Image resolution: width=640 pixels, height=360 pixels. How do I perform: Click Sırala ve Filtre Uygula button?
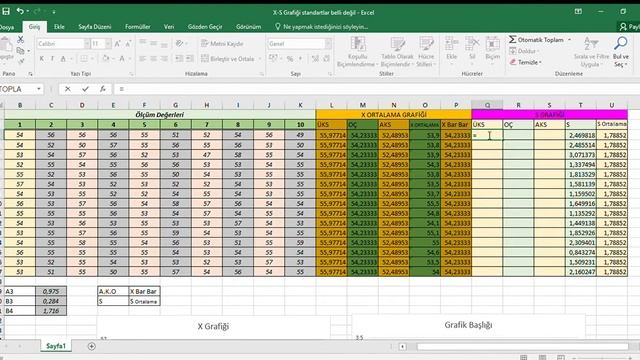591,52
